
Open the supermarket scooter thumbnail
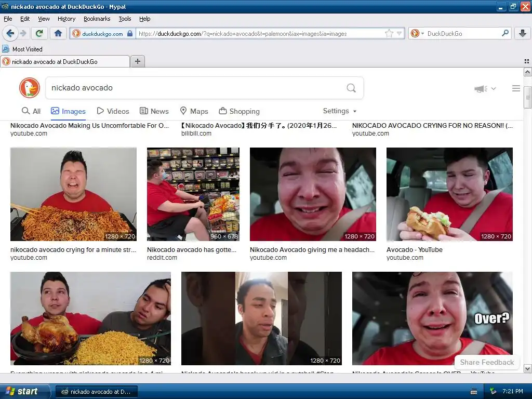pos(193,194)
